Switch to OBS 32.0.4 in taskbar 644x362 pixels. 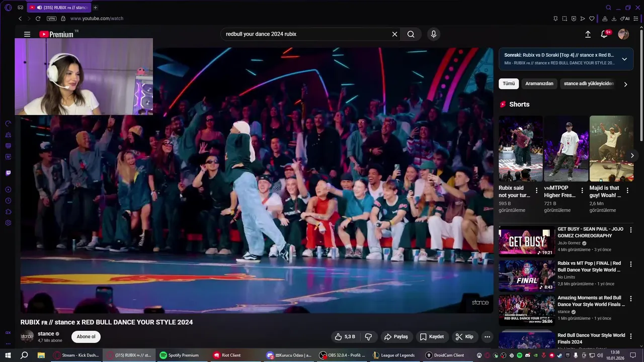point(343,355)
